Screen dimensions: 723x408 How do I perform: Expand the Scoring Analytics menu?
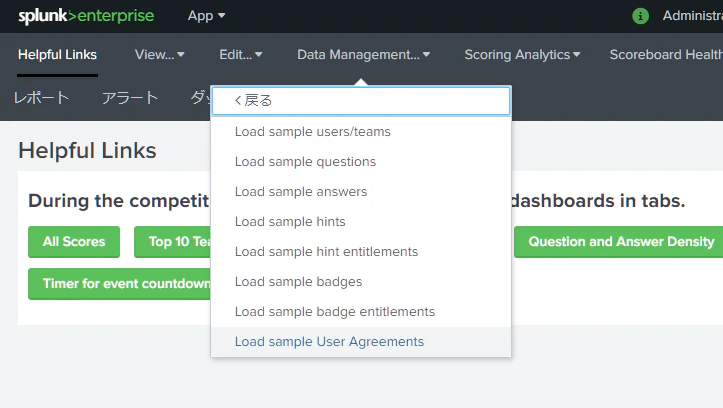(522, 55)
